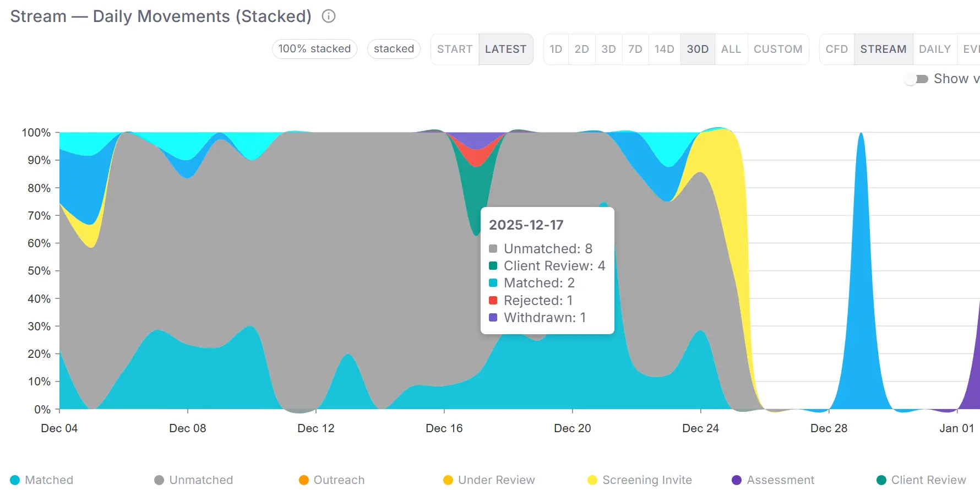Click the Unmatched legend dot
Viewport: 980px width, 490px height.
tap(159, 480)
